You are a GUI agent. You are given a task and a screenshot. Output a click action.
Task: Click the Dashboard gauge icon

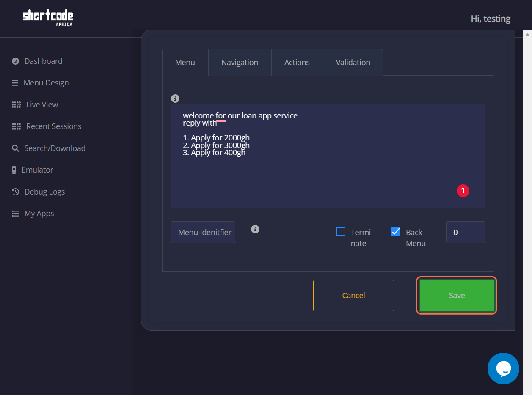[x=16, y=61]
